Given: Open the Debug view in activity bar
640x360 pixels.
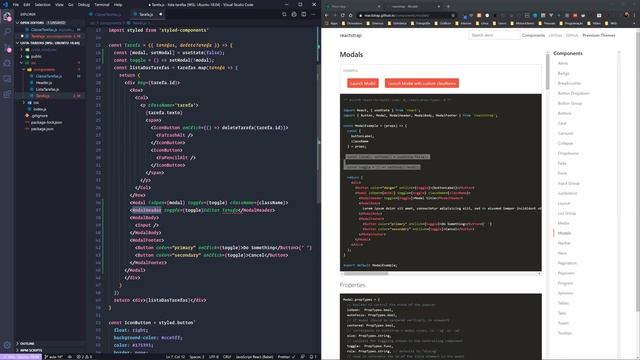Looking at the screenshot, I should coord(7,63).
